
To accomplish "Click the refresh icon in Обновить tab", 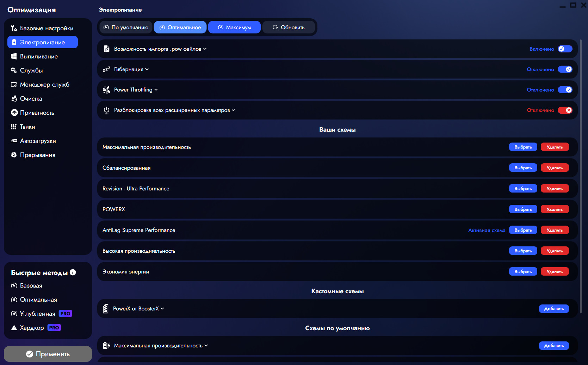I will coord(275,27).
